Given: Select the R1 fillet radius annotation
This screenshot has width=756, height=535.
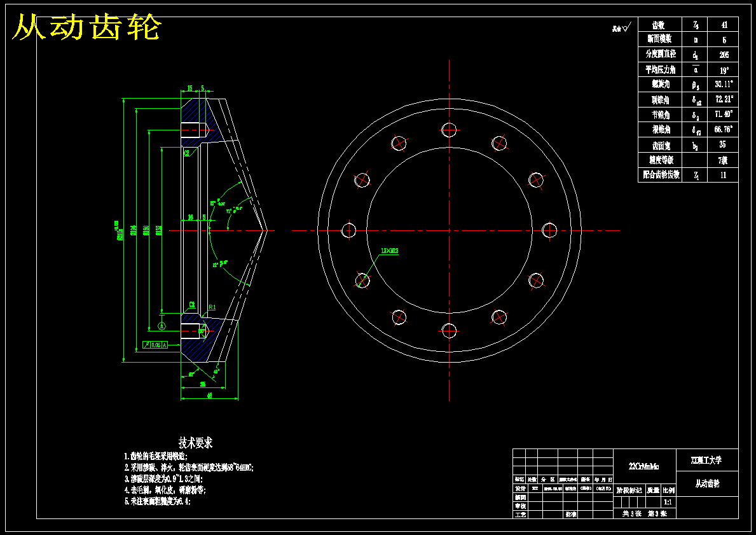Looking at the screenshot, I should [212, 307].
